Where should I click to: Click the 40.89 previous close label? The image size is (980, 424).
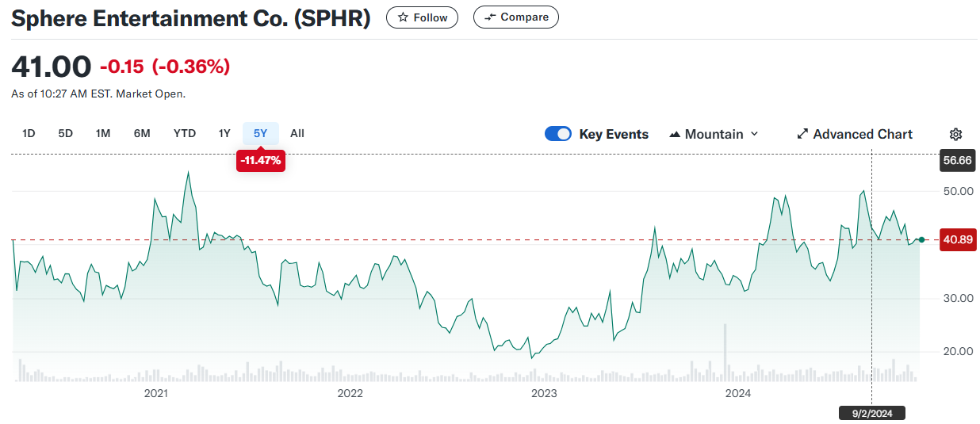(957, 240)
